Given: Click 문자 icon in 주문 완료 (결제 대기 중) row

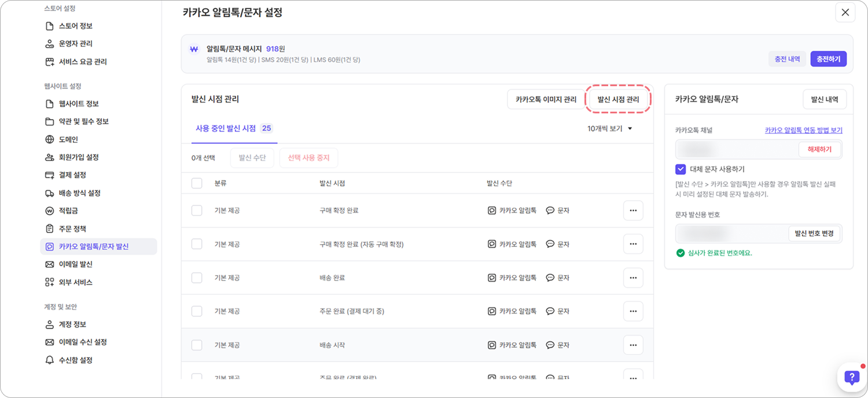Looking at the screenshot, I should [550, 311].
